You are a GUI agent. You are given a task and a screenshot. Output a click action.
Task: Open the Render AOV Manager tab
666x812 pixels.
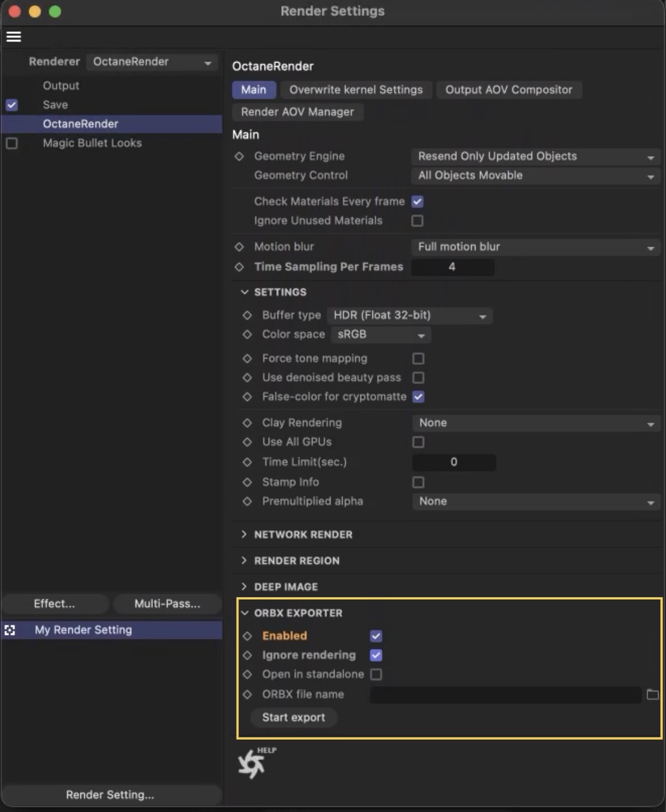(x=297, y=112)
